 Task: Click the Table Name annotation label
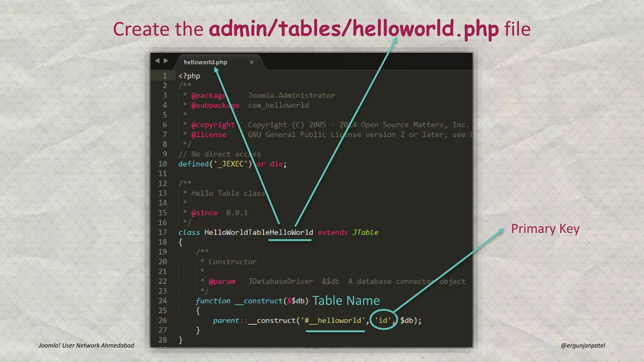coord(346,300)
